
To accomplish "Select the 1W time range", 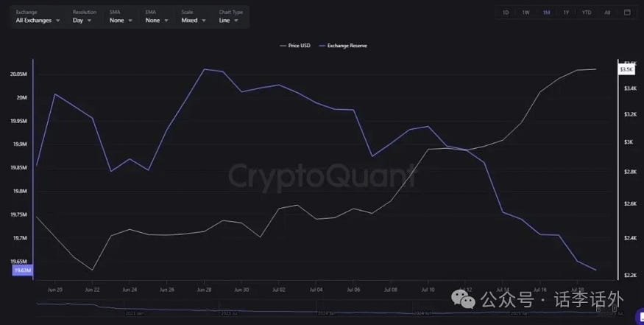I will coord(526,13).
